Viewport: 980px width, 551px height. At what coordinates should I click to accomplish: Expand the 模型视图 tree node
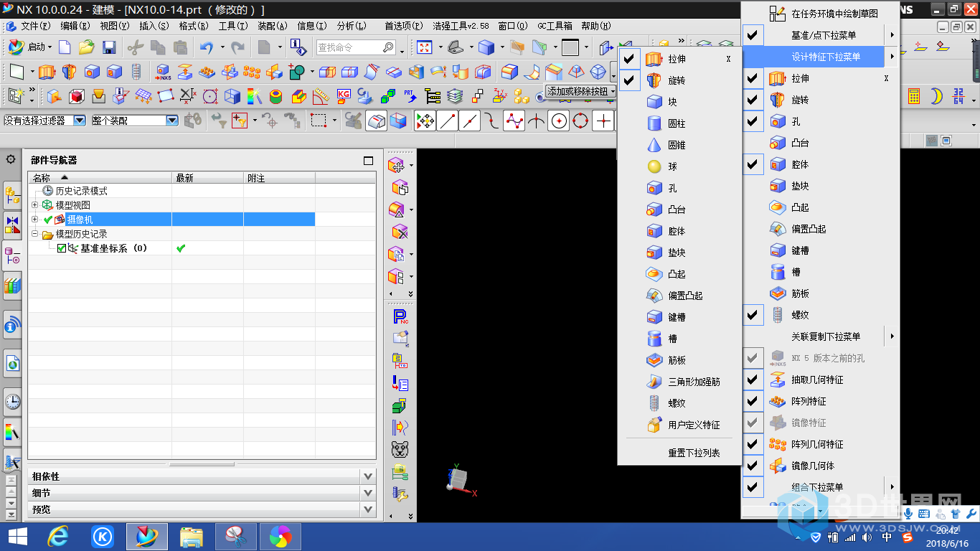(x=34, y=205)
